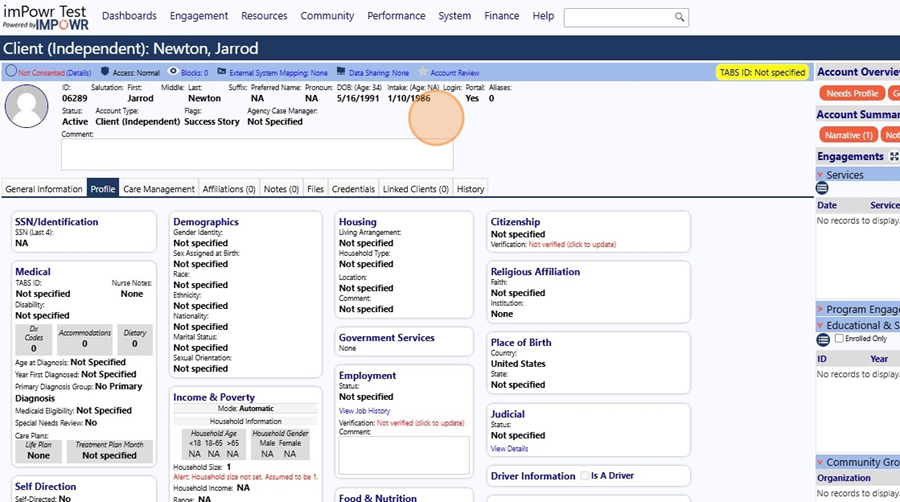This screenshot has height=502, width=900.
Task: Open the Files tab
Action: click(x=315, y=189)
